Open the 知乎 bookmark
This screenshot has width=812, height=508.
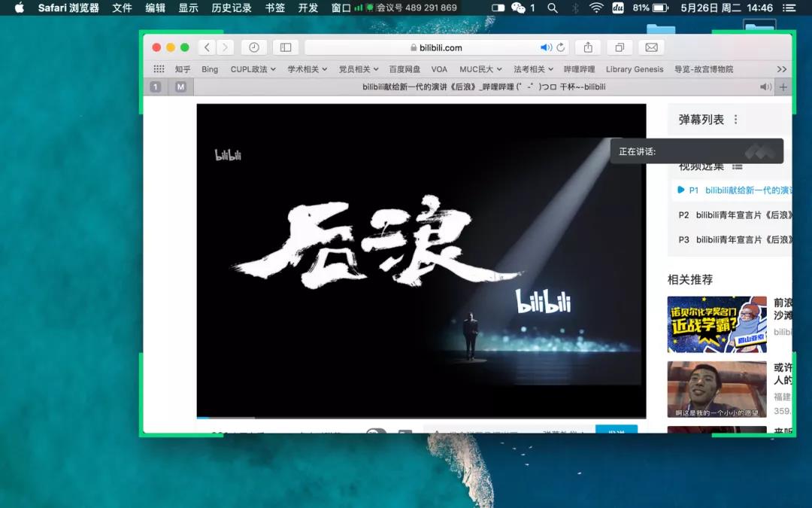click(x=183, y=69)
